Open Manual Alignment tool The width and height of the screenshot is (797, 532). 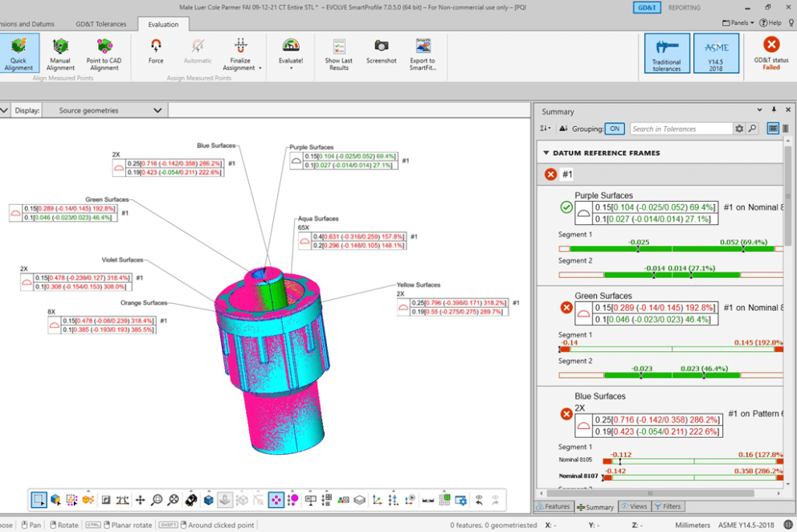[x=60, y=53]
